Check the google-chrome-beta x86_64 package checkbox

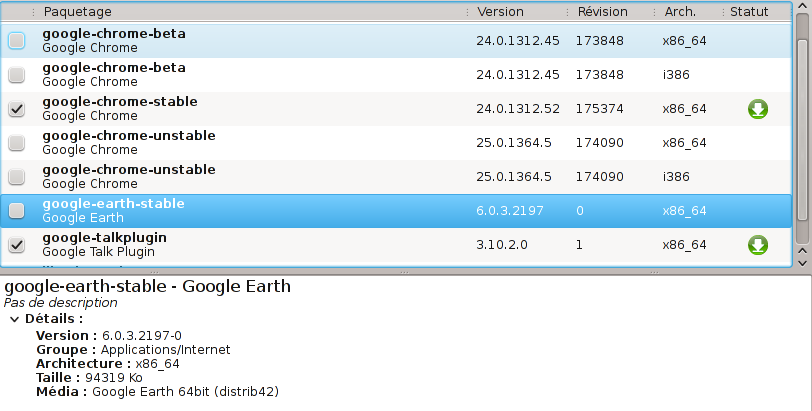pos(17,40)
